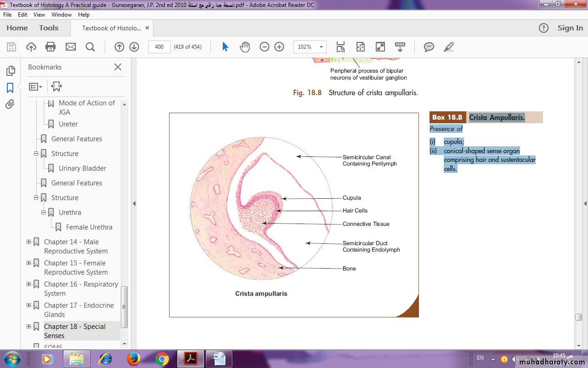588x368 pixels.
Task: Click the email envelope icon in toolbar
Action: click(x=70, y=46)
